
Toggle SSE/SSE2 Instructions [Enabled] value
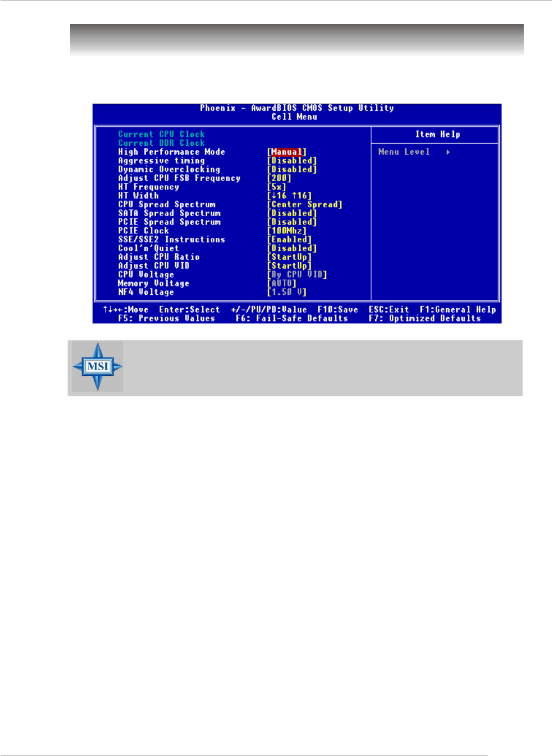(289, 239)
